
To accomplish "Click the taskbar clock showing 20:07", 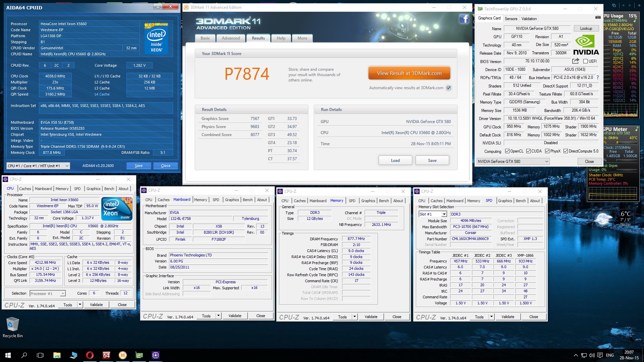I will (629, 355).
